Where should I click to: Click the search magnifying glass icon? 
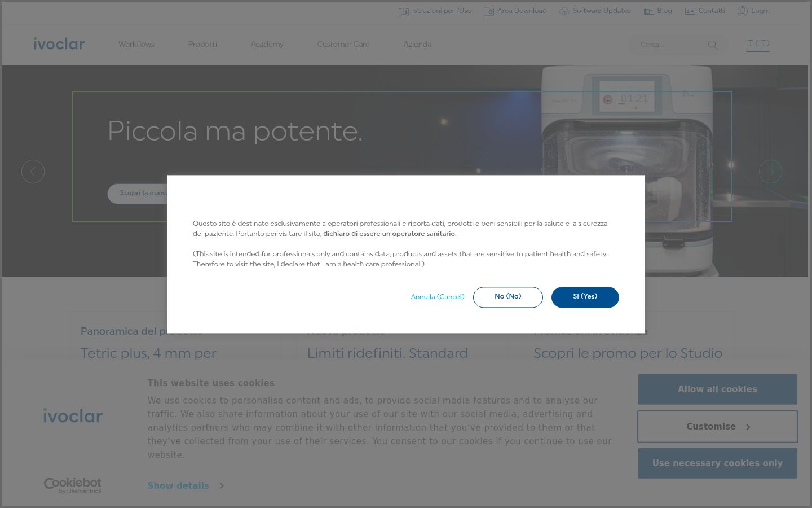(x=713, y=45)
